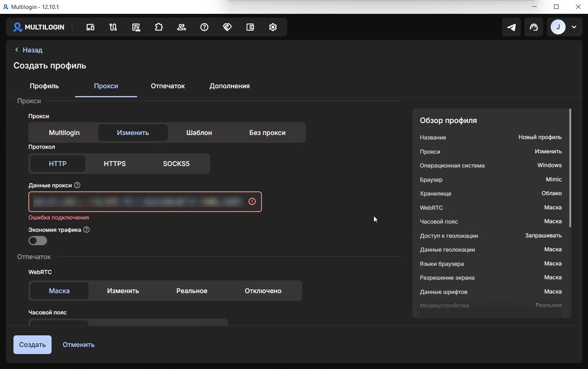The image size is (588, 369).
Task: Switch to the Профиль tab
Action: coord(44,86)
